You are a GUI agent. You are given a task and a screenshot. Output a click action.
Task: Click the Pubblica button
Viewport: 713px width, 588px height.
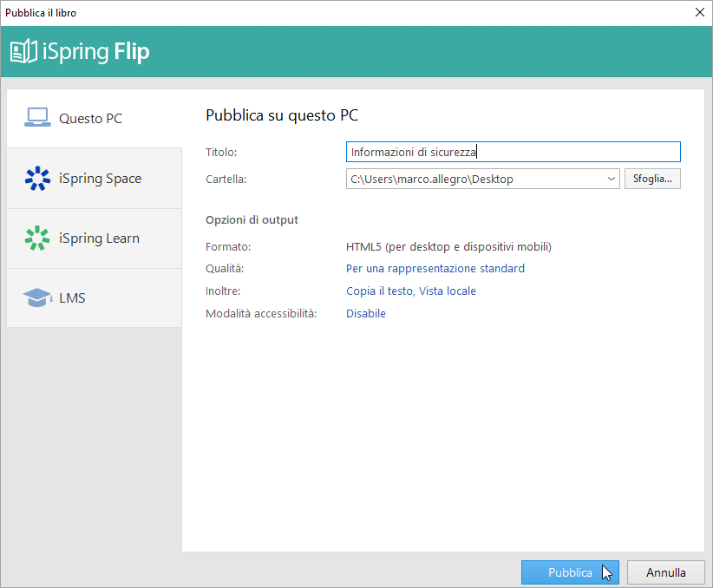570,572
